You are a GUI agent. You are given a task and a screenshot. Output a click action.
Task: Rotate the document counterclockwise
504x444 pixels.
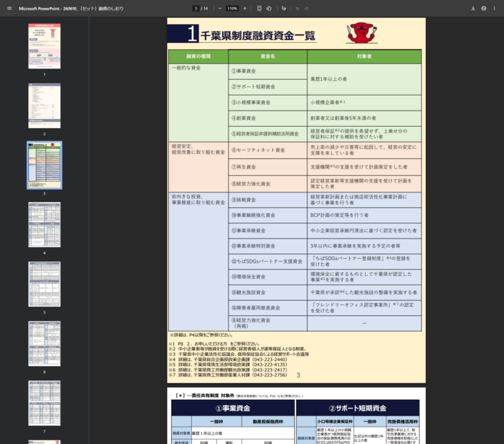(269, 8)
